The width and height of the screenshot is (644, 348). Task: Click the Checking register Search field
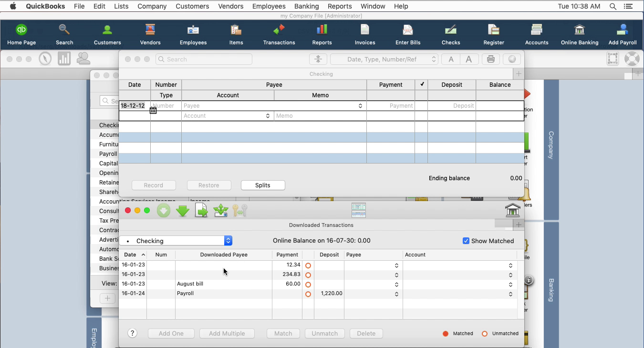click(x=204, y=59)
